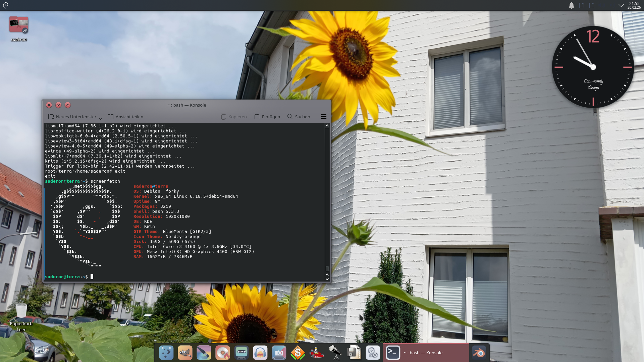The height and width of the screenshot is (362, 644).
Task: Click the Konsole vertical scrollbar track
Action: [x=327, y=198]
